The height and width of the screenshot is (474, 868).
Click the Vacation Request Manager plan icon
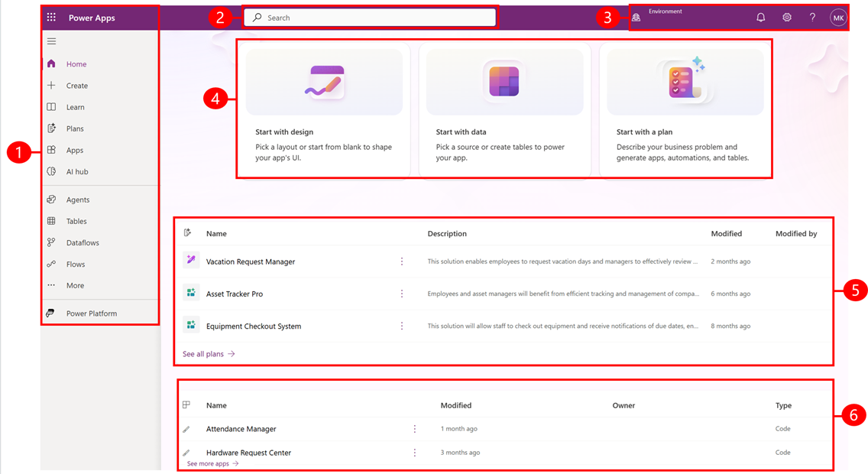[191, 260]
